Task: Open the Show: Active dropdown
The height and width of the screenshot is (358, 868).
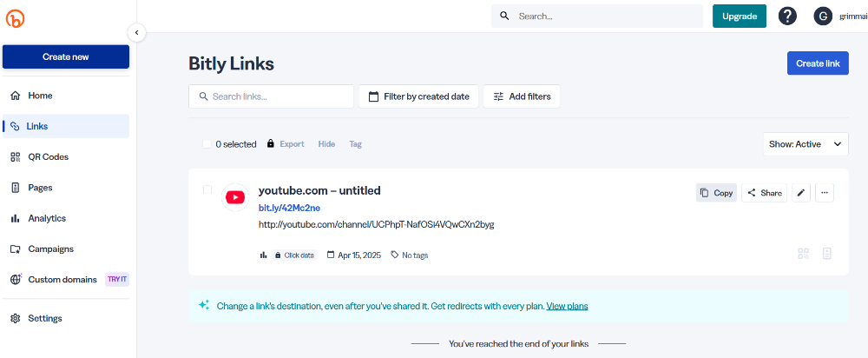Action: point(806,144)
